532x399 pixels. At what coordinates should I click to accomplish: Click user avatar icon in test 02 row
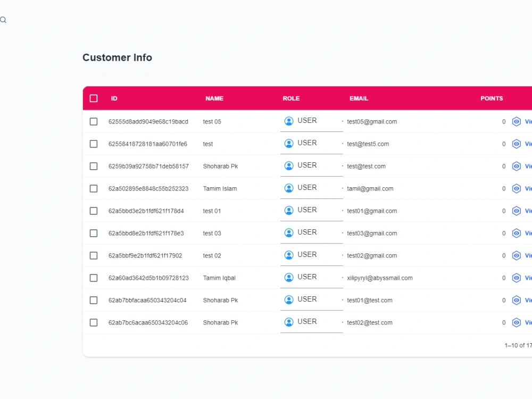tap(289, 255)
